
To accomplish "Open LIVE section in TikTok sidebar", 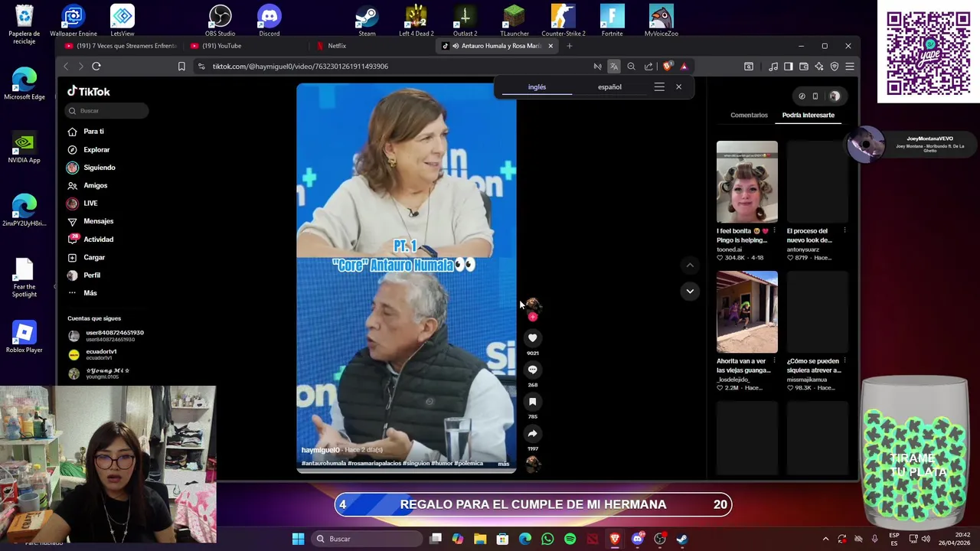I will pos(90,204).
